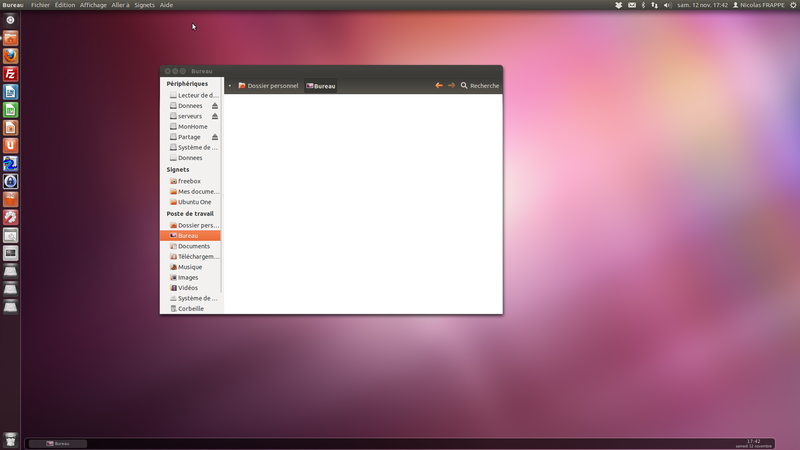Launch FileZilla from the launcher
800x450 pixels.
[10, 74]
